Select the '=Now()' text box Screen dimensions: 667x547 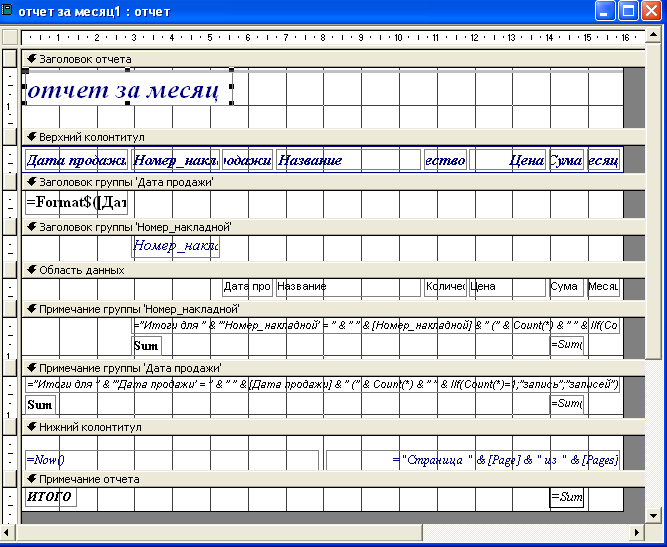(x=172, y=460)
